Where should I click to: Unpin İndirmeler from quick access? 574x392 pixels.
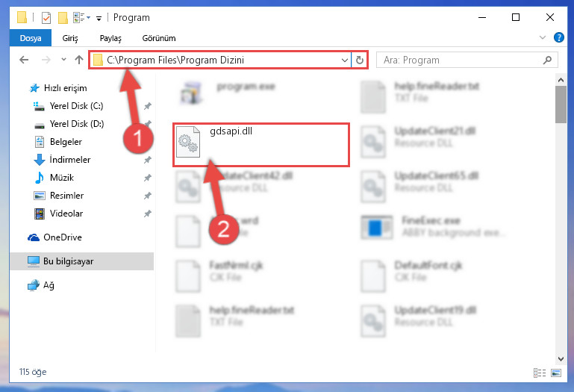click(148, 160)
